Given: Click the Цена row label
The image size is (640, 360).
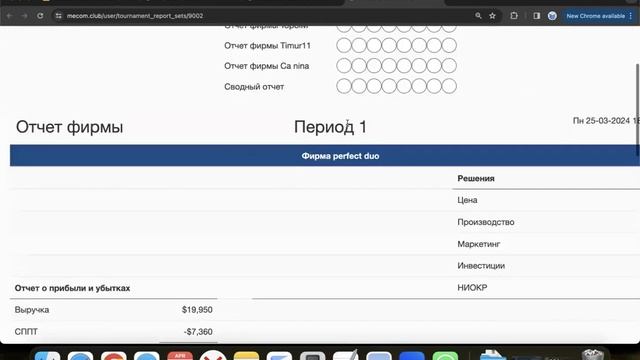Looking at the screenshot, I should (467, 200).
